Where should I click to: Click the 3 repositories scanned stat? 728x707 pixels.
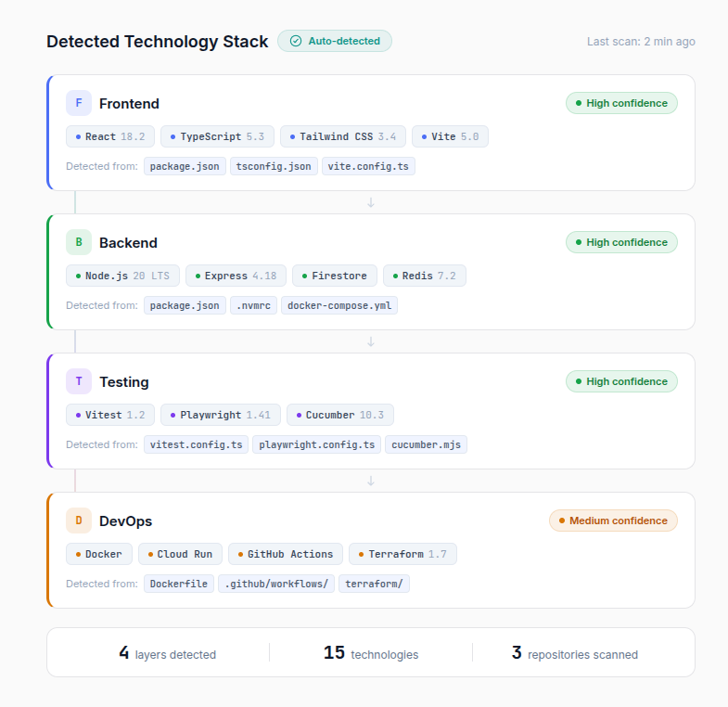pyautogui.click(x=575, y=652)
